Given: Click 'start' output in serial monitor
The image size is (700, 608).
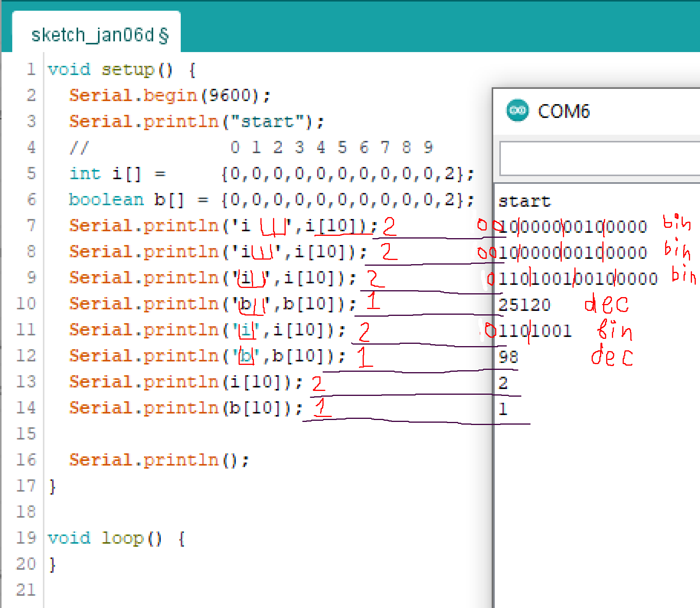Looking at the screenshot, I should pyautogui.click(x=524, y=201).
